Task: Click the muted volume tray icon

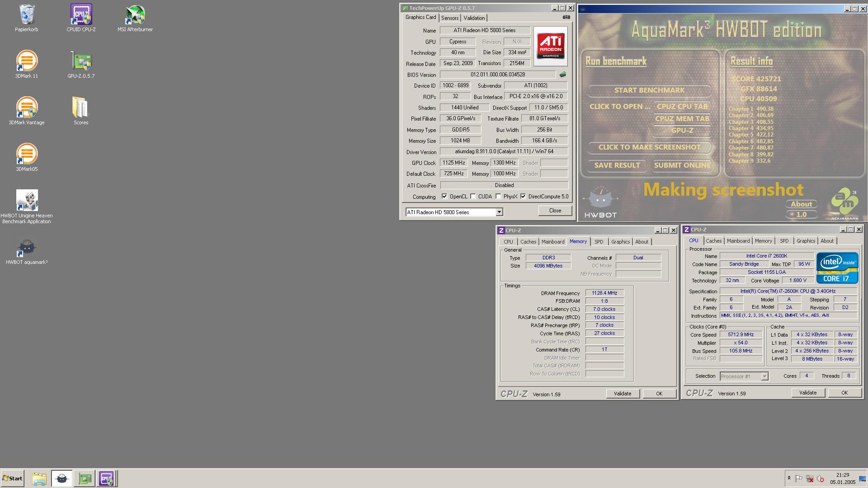Action: tap(821, 479)
